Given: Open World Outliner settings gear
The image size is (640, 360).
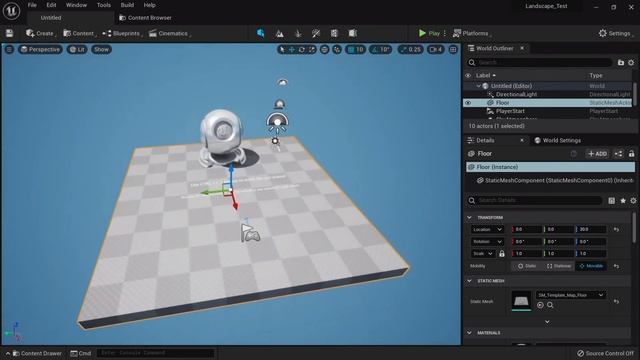Looking at the screenshot, I should [x=631, y=62].
